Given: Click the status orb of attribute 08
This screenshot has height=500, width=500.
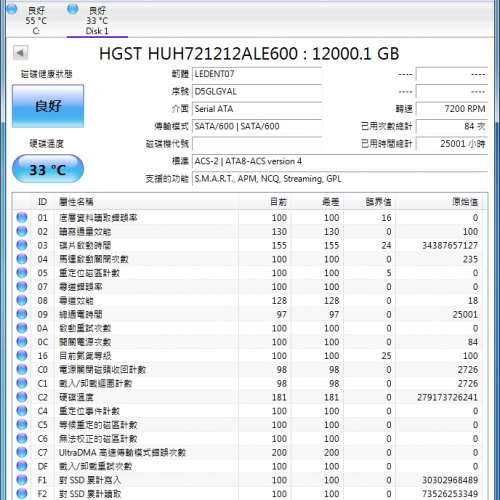Looking at the screenshot, I should 22,301.
